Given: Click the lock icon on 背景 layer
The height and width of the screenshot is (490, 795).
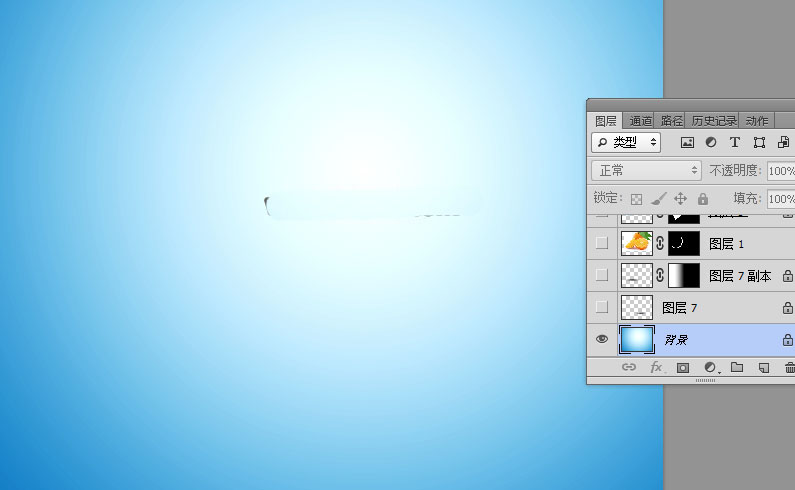Looking at the screenshot, I should pyautogui.click(x=787, y=339).
